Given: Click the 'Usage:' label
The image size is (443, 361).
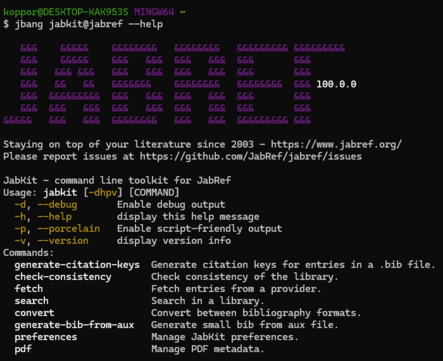Looking at the screenshot, I should pyautogui.click(x=20, y=193).
